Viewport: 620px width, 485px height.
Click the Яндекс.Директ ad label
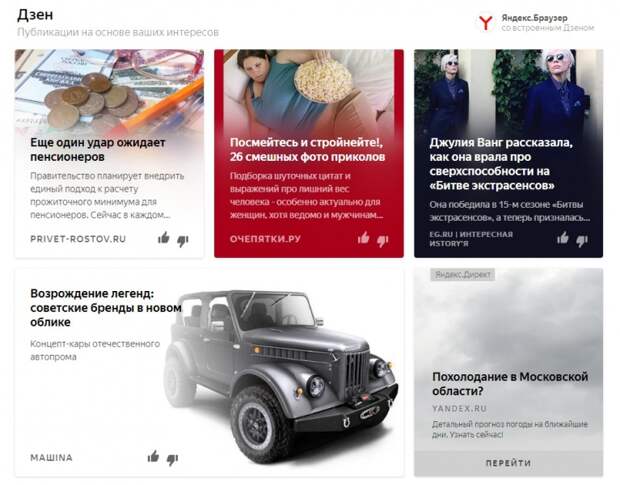(x=462, y=274)
